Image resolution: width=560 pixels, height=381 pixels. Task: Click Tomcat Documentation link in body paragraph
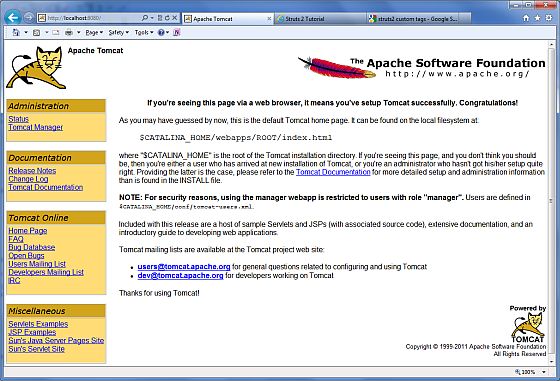(x=333, y=172)
